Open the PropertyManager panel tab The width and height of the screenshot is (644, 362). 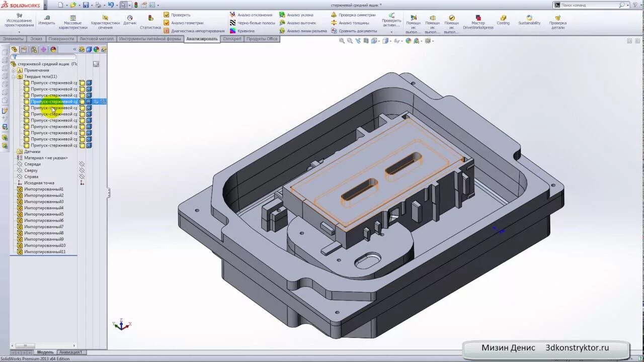point(24,49)
